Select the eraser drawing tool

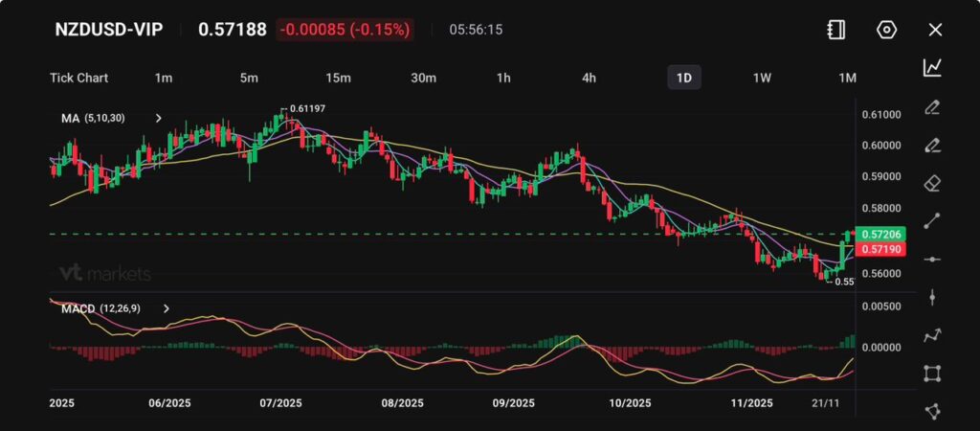click(x=932, y=182)
